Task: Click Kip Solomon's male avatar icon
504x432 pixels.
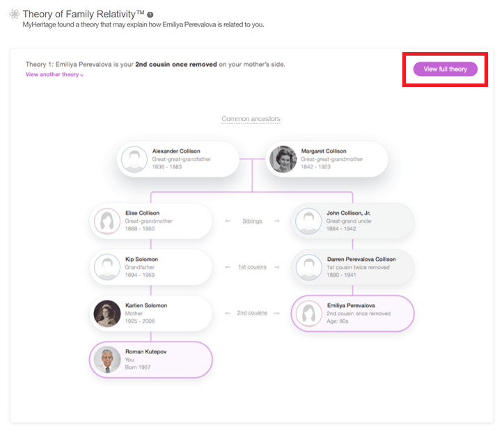Action: click(x=107, y=267)
